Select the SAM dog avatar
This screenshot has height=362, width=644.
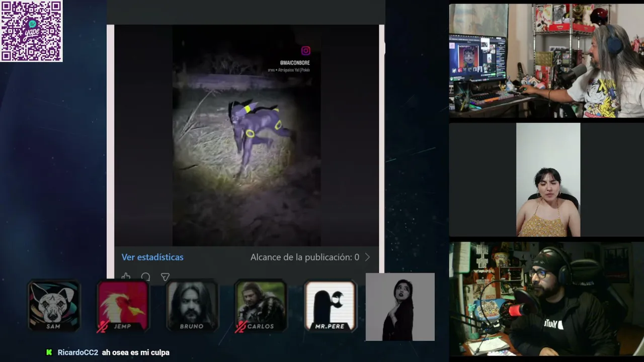click(54, 306)
